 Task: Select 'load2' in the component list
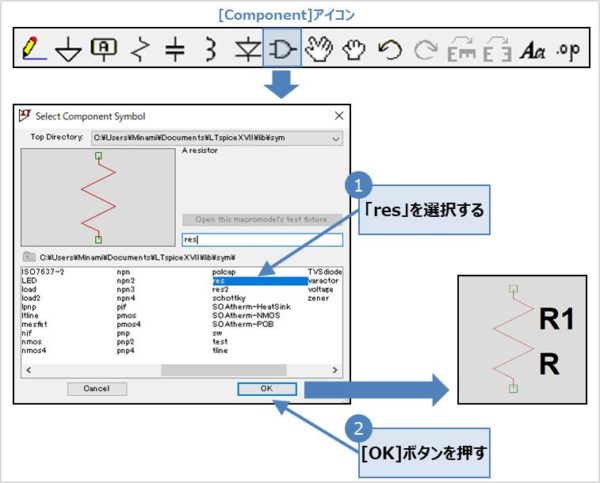point(31,298)
